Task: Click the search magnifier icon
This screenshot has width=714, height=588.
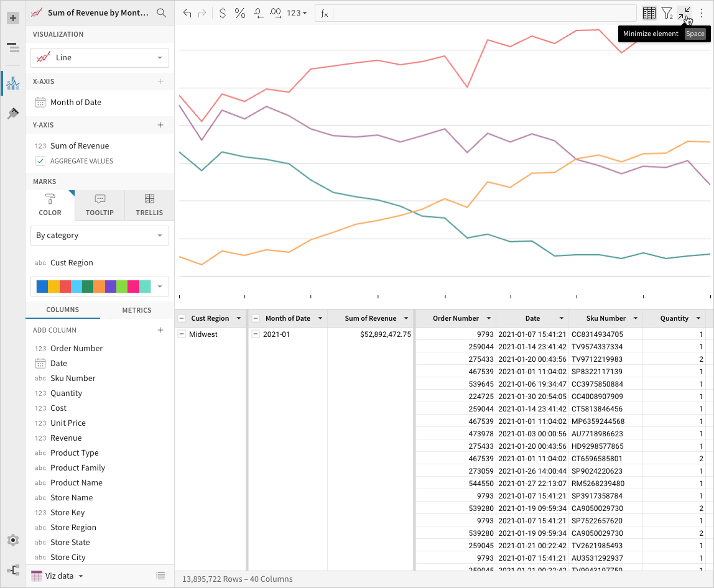Action: [161, 13]
